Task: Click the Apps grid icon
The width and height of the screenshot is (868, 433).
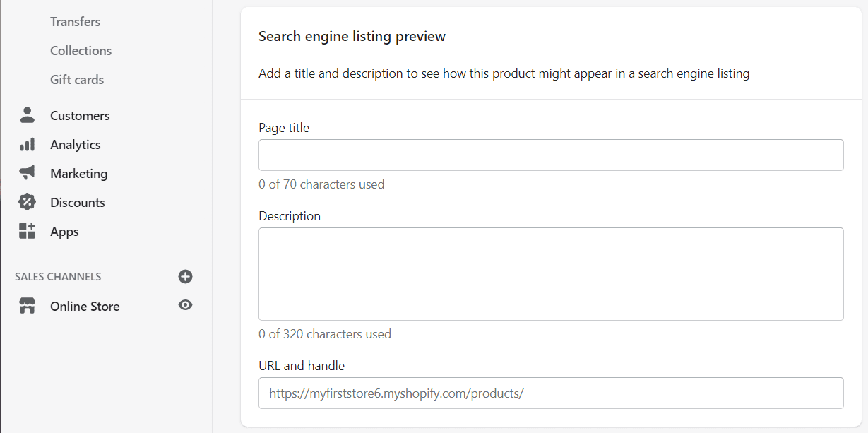Action: point(27,231)
